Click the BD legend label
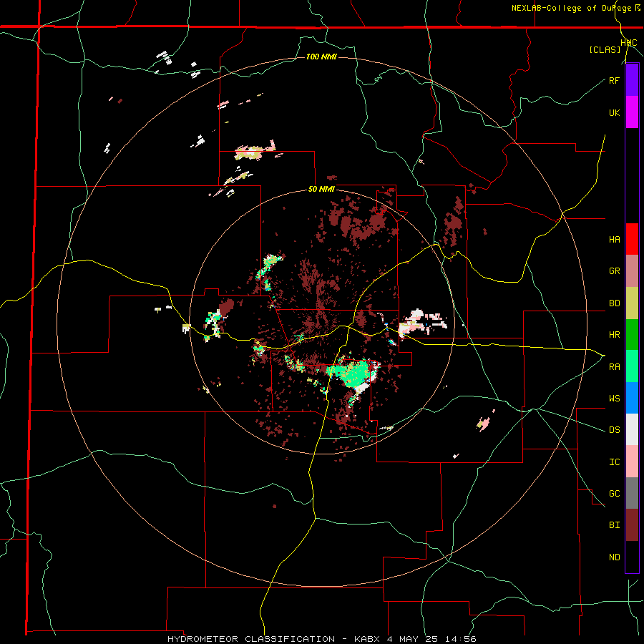 [x=614, y=303]
